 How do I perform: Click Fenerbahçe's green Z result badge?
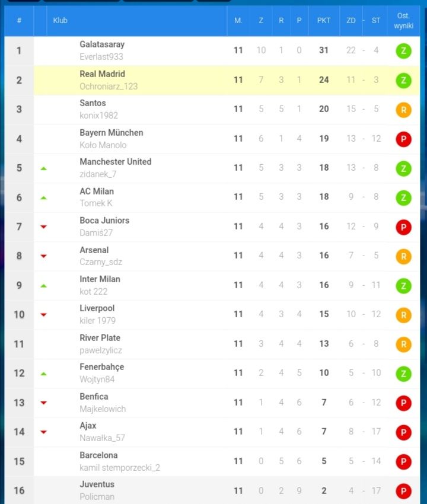pyautogui.click(x=403, y=374)
